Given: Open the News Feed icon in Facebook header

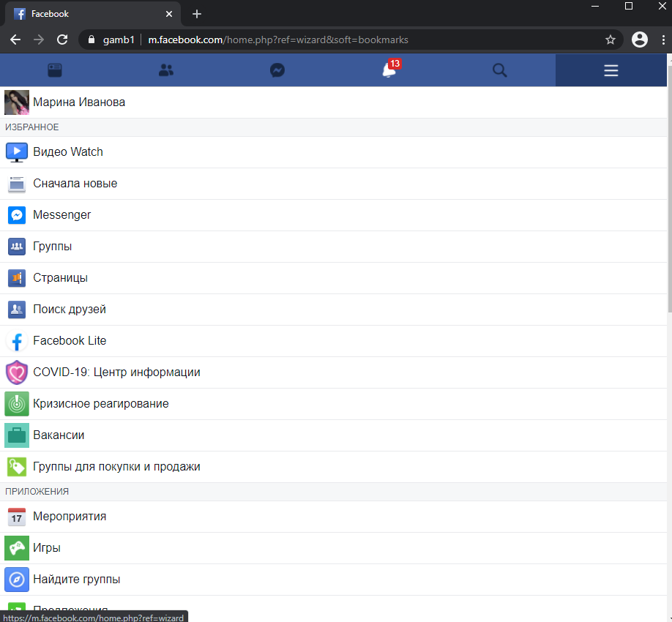Looking at the screenshot, I should coord(55,70).
